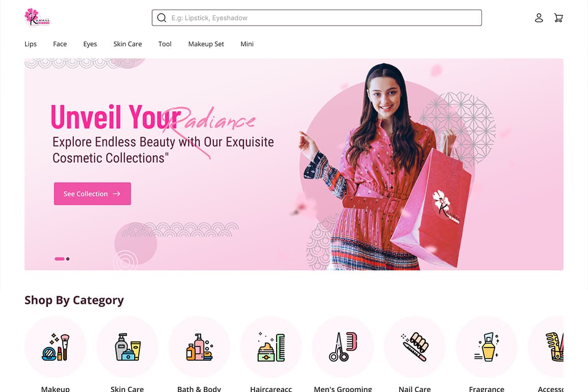Open the Fragrance perfume bottle icon
The image size is (588, 392).
pyautogui.click(x=486, y=347)
